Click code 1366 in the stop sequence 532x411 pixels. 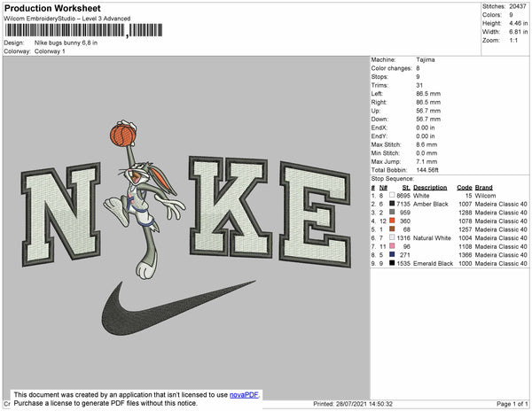tap(465, 255)
